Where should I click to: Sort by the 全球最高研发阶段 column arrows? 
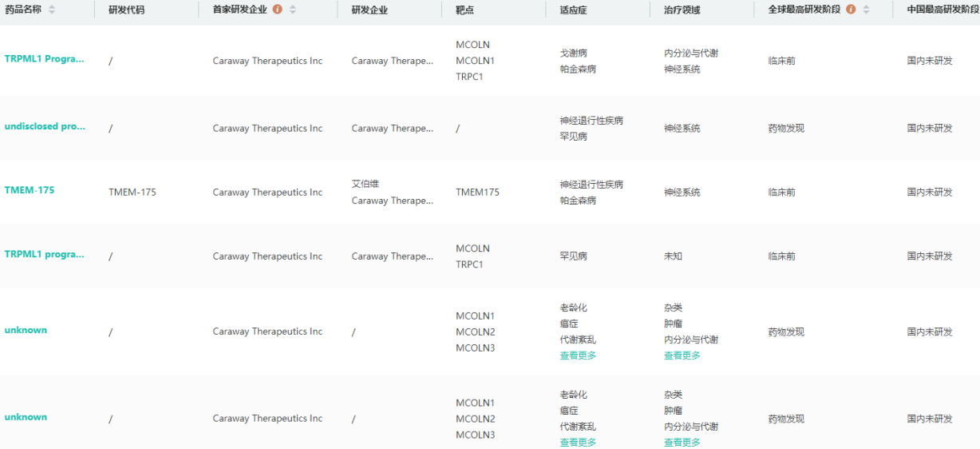point(866,10)
